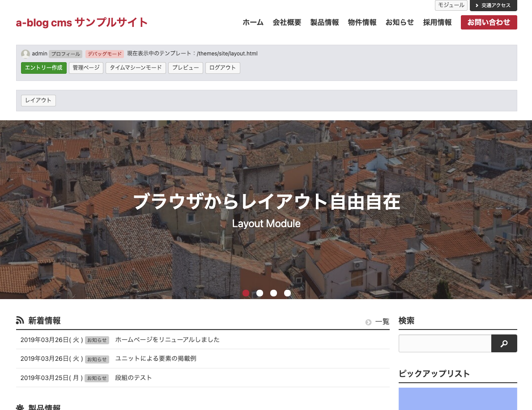Open the 管理ページ admin button
Image resolution: width=532 pixels, height=410 pixels.
pyautogui.click(x=86, y=68)
